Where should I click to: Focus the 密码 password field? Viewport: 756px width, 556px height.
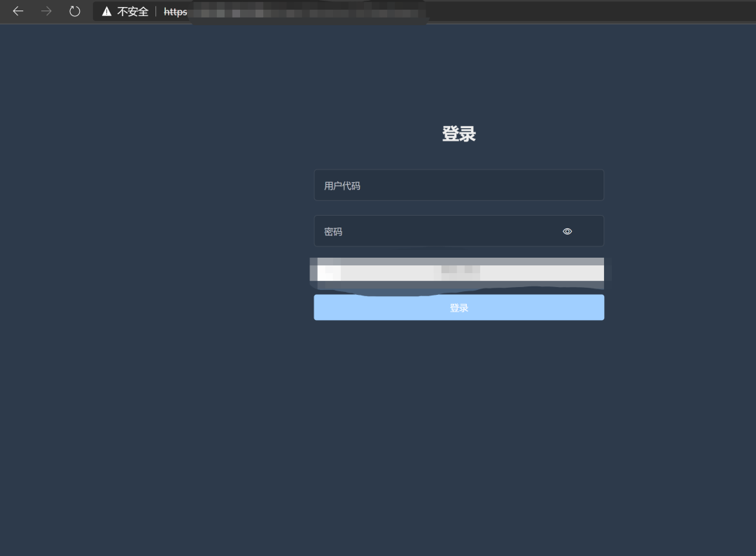pos(458,231)
